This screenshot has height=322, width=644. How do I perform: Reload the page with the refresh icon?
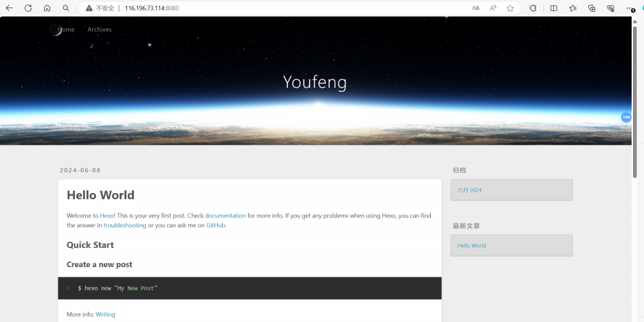(28, 8)
